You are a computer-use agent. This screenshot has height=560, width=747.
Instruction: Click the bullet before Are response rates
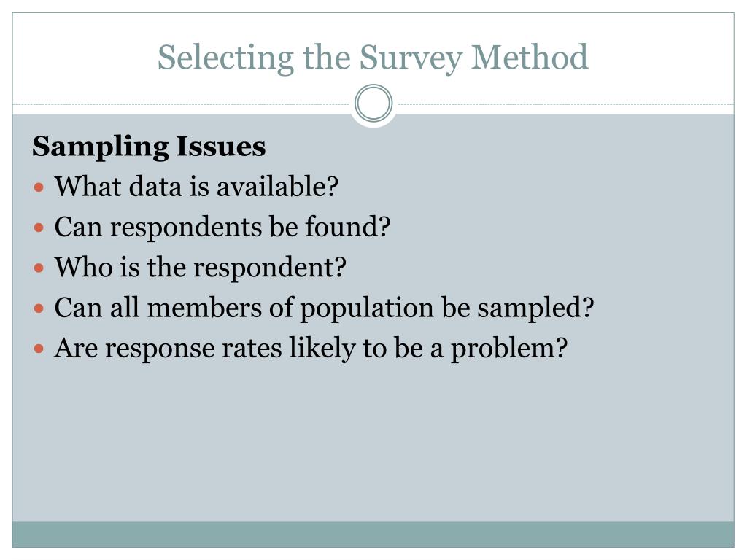39,349
